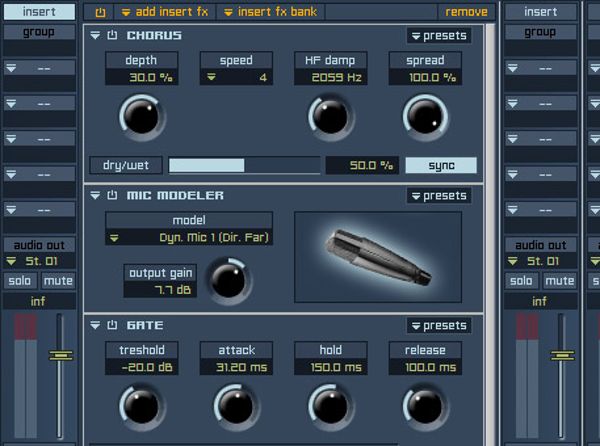
Task: Open the add insert fx menu
Action: (x=162, y=12)
